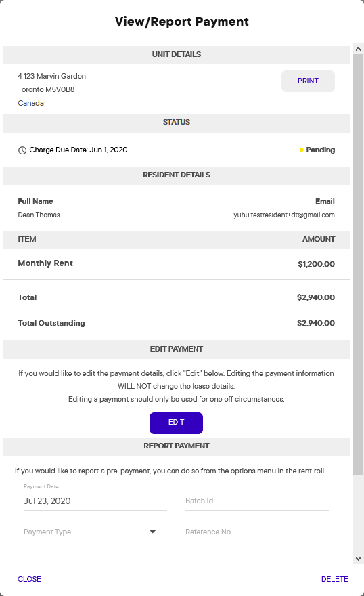
Task: Click the Monthly Rent item row
Action: pyautogui.click(x=176, y=263)
